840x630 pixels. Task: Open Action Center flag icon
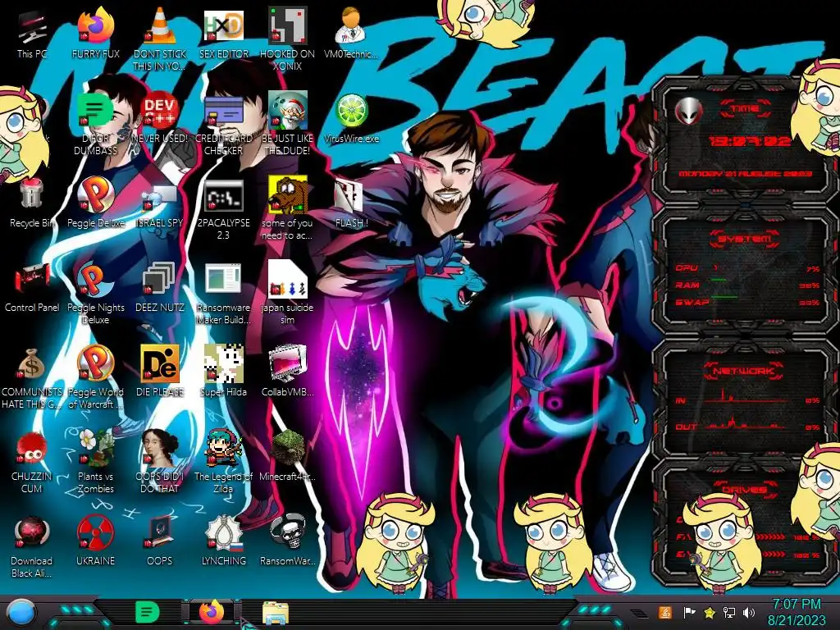click(x=689, y=612)
